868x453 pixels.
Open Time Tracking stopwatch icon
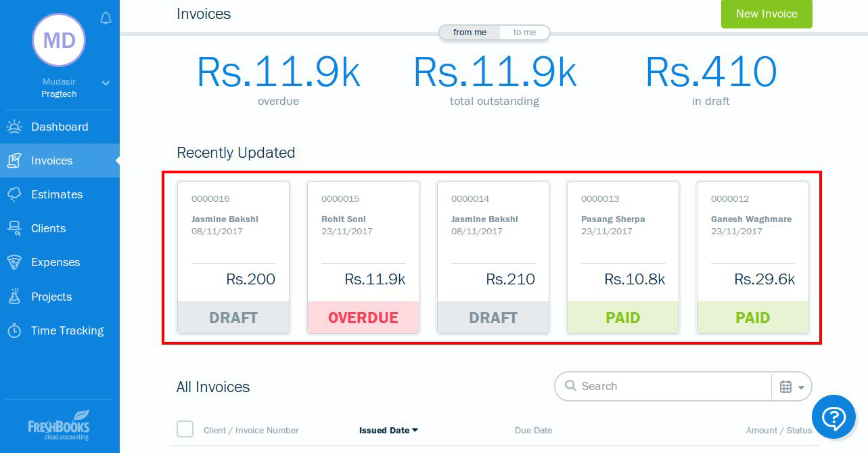point(14,330)
